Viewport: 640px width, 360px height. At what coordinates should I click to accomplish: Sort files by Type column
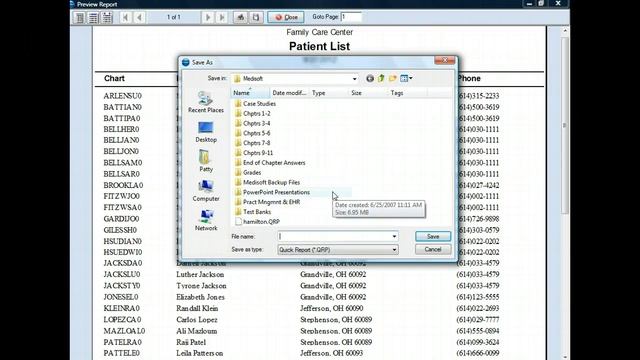[x=329, y=93]
